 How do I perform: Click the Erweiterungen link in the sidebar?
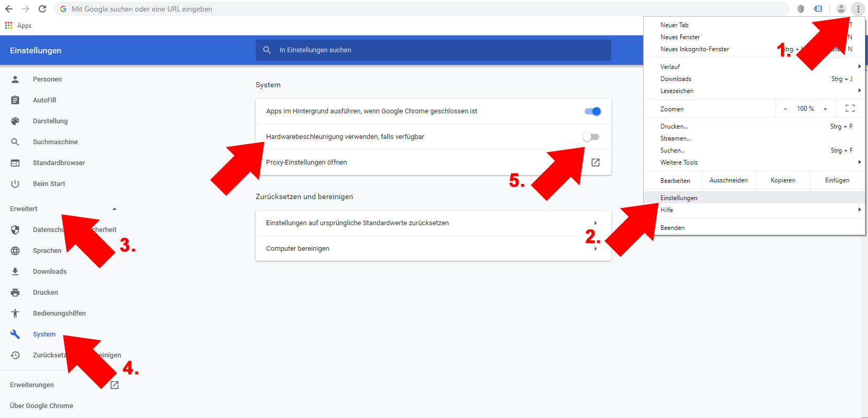point(32,385)
